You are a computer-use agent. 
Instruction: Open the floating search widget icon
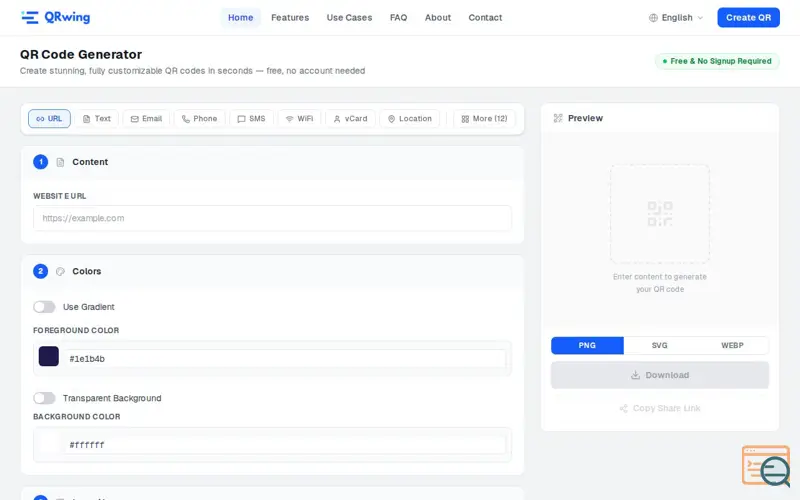click(766, 466)
